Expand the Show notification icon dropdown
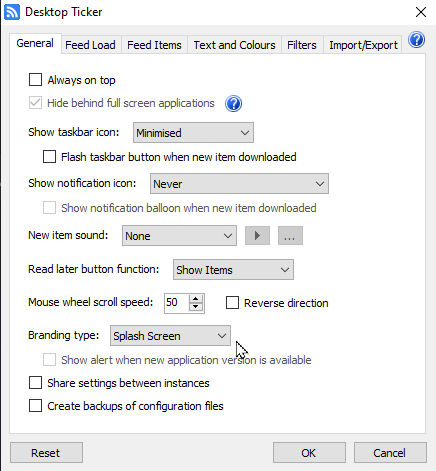 tap(239, 184)
